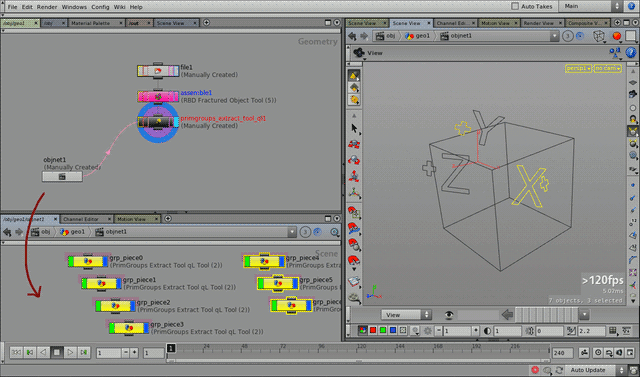Pick the Scale tool in viewport sidebar

pyautogui.click(x=354, y=176)
